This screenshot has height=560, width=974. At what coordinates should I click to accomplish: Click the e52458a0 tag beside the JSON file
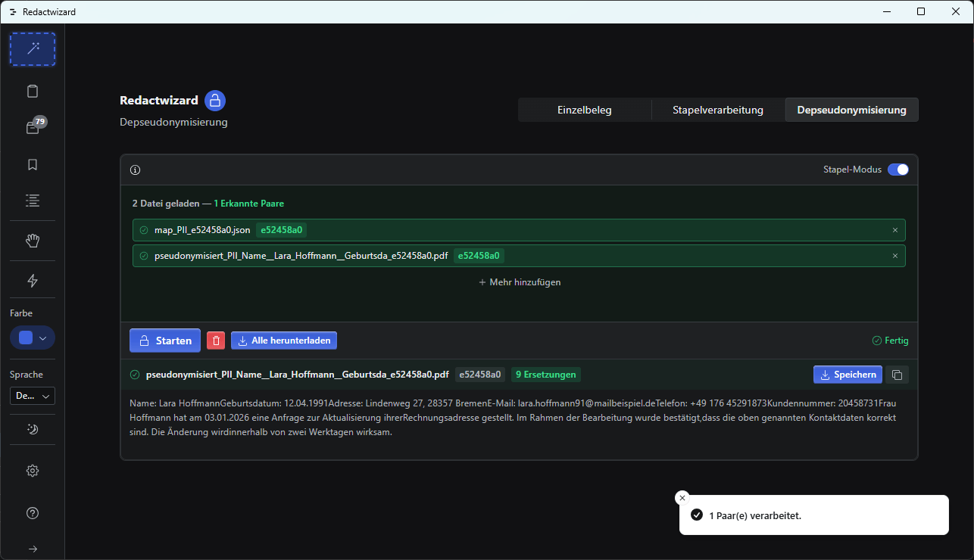point(281,230)
